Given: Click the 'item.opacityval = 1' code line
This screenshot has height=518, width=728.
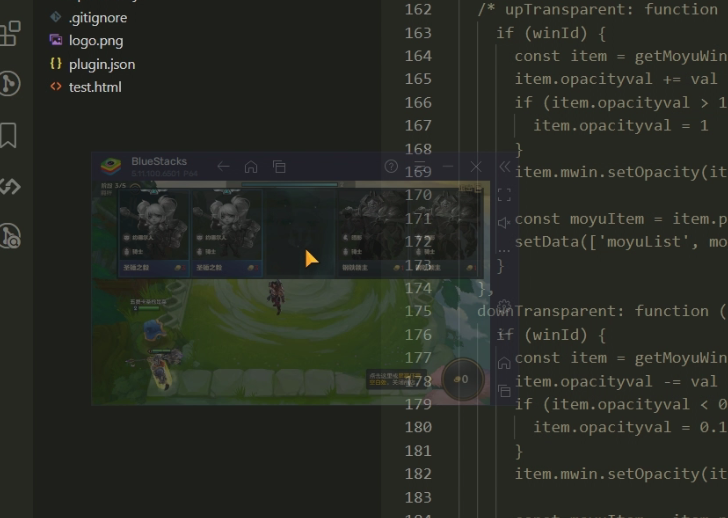Looking at the screenshot, I should 621,126.
